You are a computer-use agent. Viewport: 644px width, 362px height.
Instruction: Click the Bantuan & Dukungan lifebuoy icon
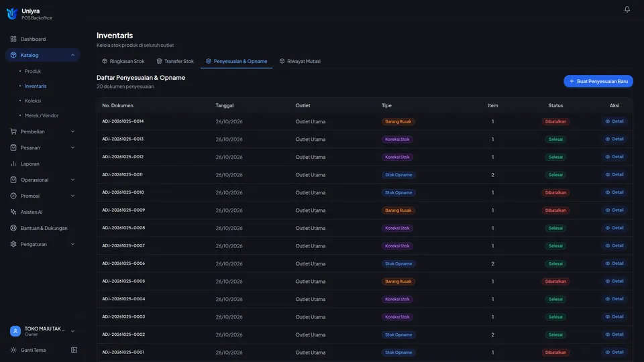tap(13, 228)
